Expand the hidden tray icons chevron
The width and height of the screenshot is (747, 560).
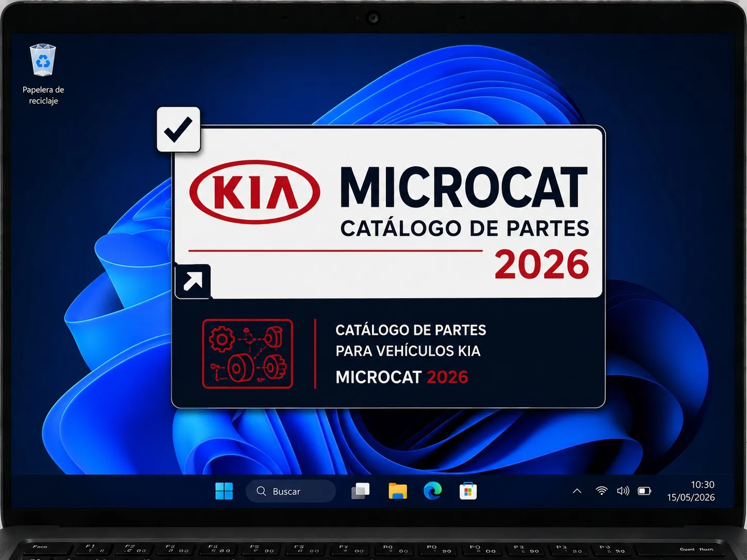point(577,491)
